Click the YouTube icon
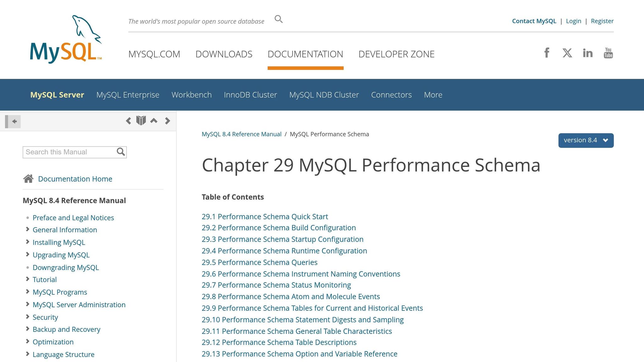The width and height of the screenshot is (644, 362). coord(608,53)
